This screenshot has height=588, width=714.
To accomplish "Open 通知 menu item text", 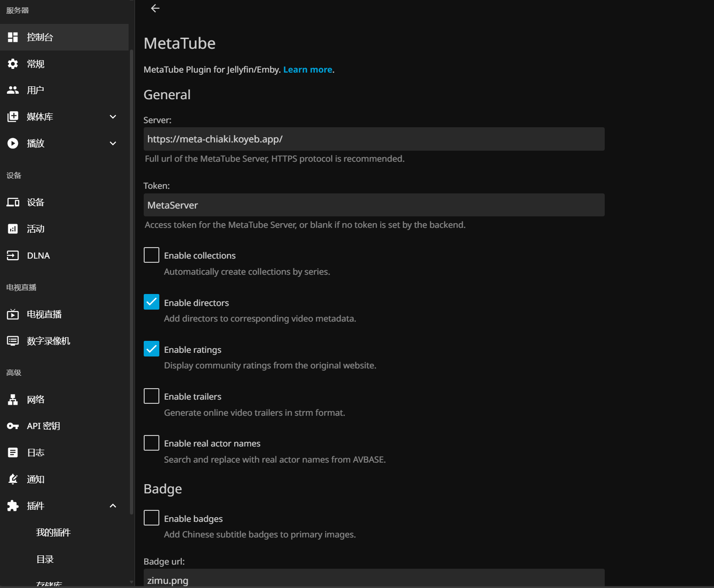I will (x=36, y=479).
